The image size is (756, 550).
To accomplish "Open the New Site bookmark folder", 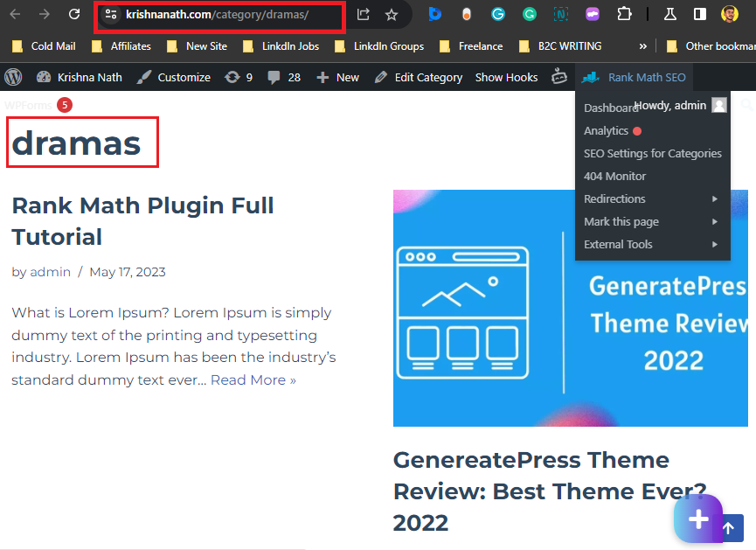I will point(197,46).
